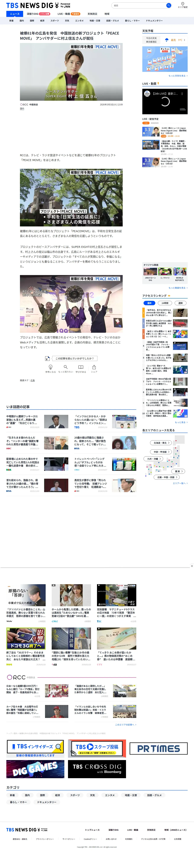Screen dimensions: 194x868
Task: Click もっと動画を見る link
Action: coord(178,288)
